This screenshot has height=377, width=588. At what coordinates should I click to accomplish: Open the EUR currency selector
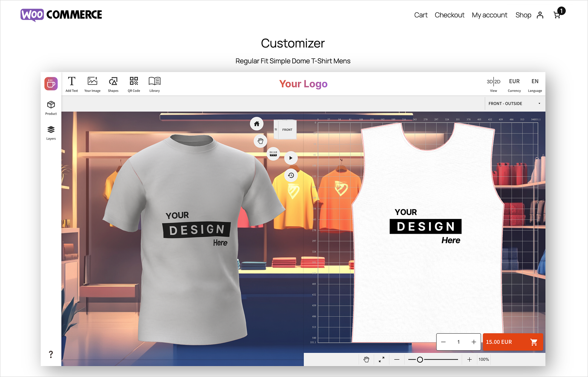(514, 84)
